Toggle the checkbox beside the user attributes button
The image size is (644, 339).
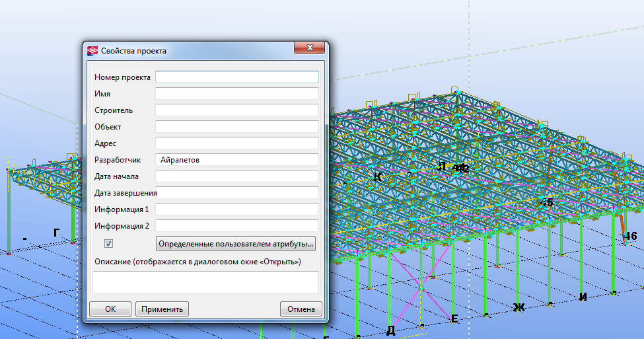click(x=109, y=244)
